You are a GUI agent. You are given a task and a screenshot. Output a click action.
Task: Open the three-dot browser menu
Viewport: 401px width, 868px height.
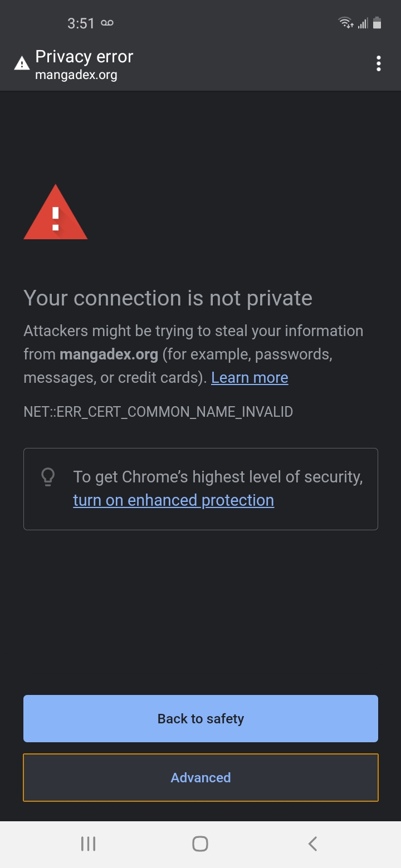pyautogui.click(x=379, y=63)
